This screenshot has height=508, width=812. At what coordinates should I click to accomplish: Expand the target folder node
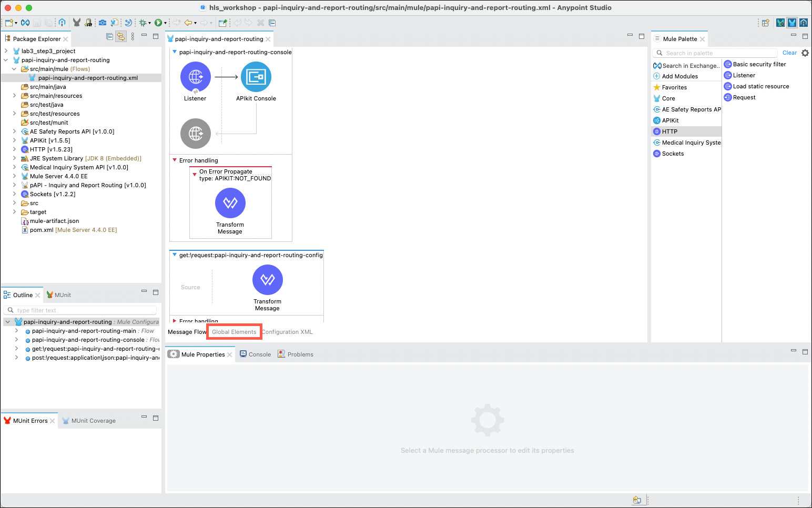(x=14, y=212)
